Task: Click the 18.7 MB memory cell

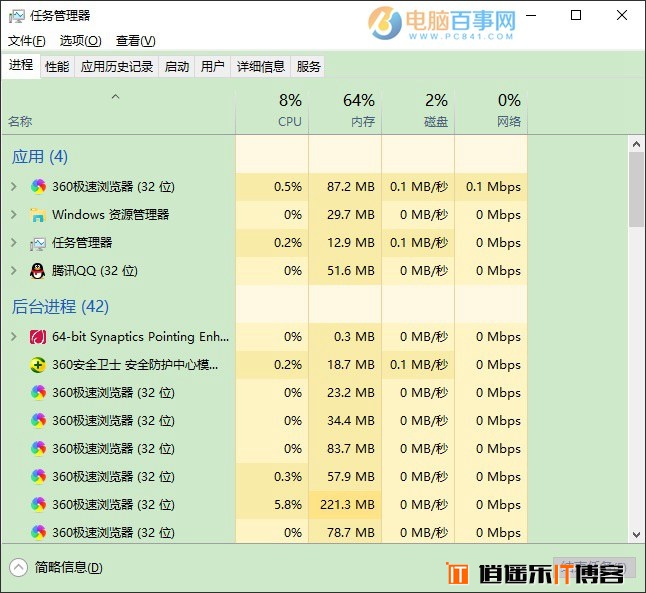Action: [345, 365]
